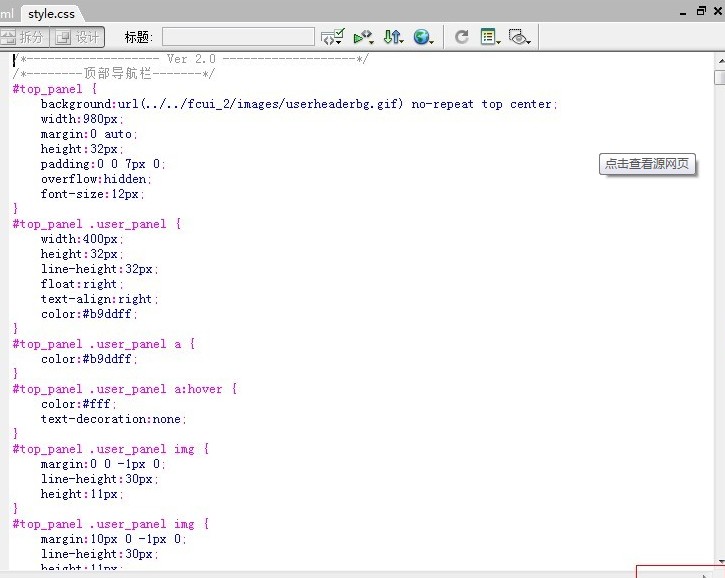Viewport: 725px width, 578px height.
Task: Click the Browser compatibility check icon
Action: [363, 37]
